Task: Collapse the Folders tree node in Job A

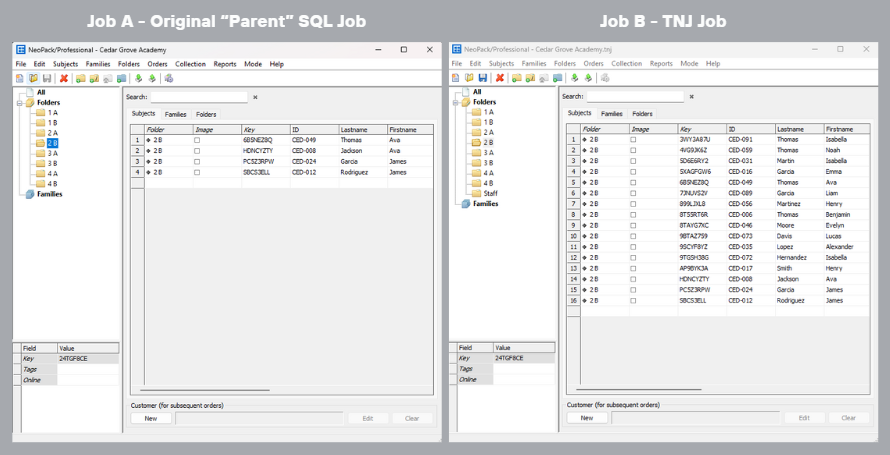Action: click(x=17, y=102)
